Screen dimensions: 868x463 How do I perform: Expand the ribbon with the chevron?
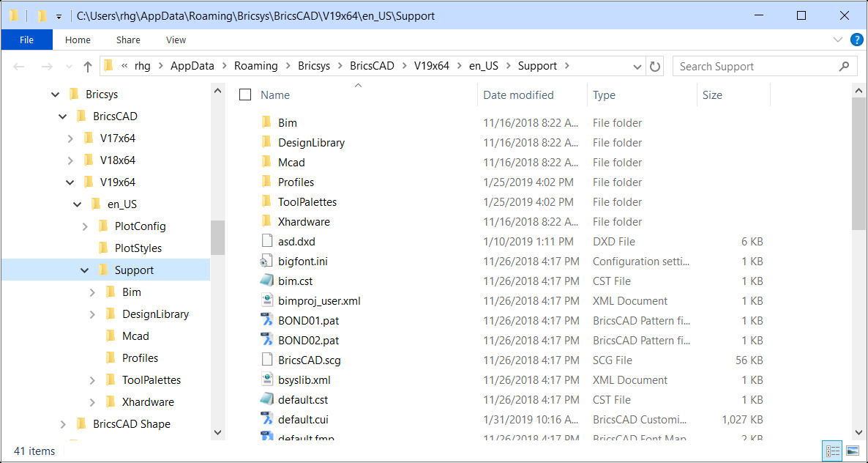tap(837, 40)
